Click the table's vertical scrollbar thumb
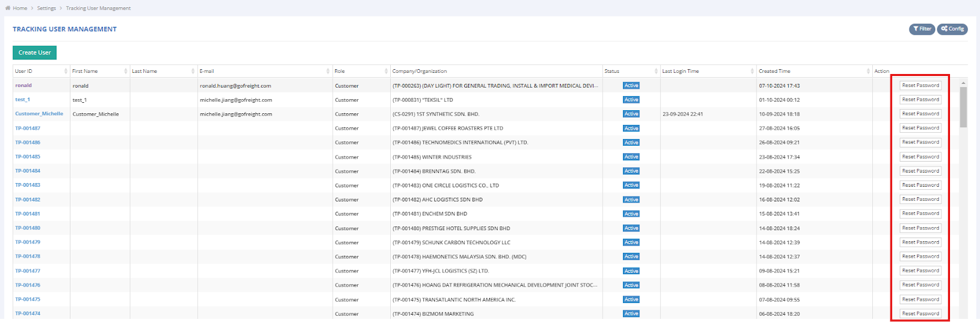 [x=963, y=107]
